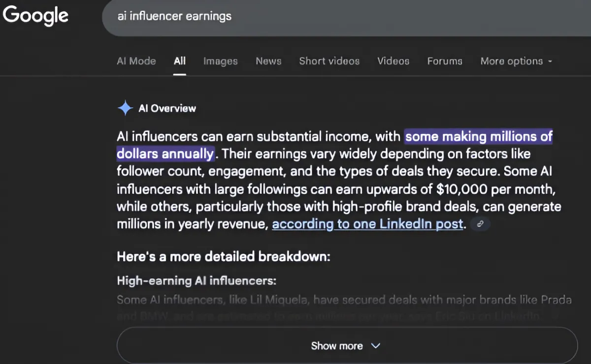Image resolution: width=591 pixels, height=364 pixels.
Task: Select the All results tab
Action: (180, 61)
